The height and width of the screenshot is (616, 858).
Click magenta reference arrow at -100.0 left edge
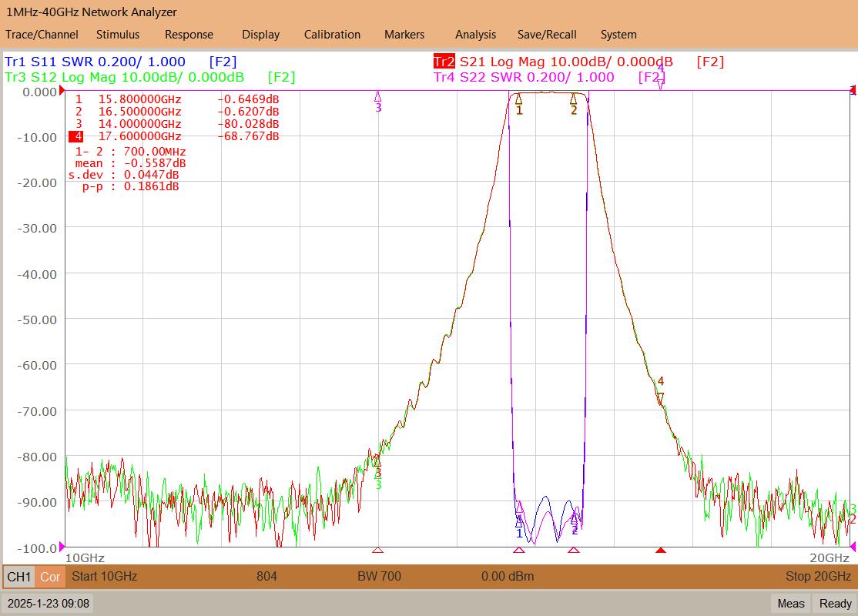[x=62, y=546]
